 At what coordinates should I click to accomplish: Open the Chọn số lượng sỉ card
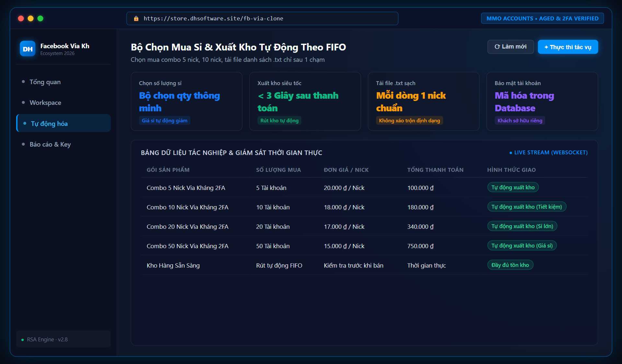pyautogui.click(x=187, y=101)
